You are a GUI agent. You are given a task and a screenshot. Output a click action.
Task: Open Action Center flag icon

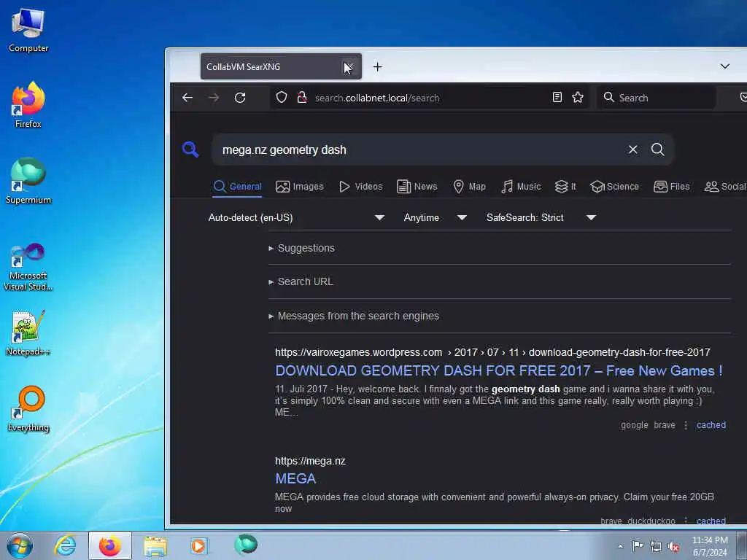(x=638, y=546)
